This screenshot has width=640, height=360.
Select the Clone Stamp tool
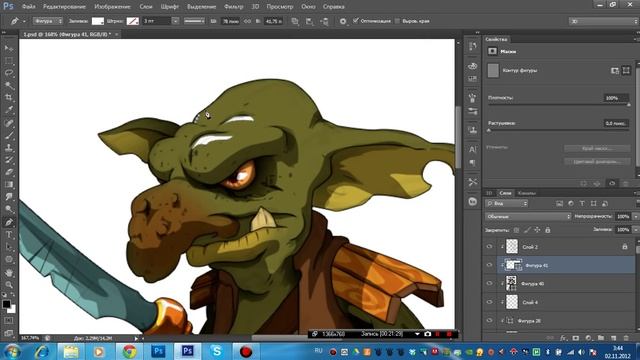[9, 148]
